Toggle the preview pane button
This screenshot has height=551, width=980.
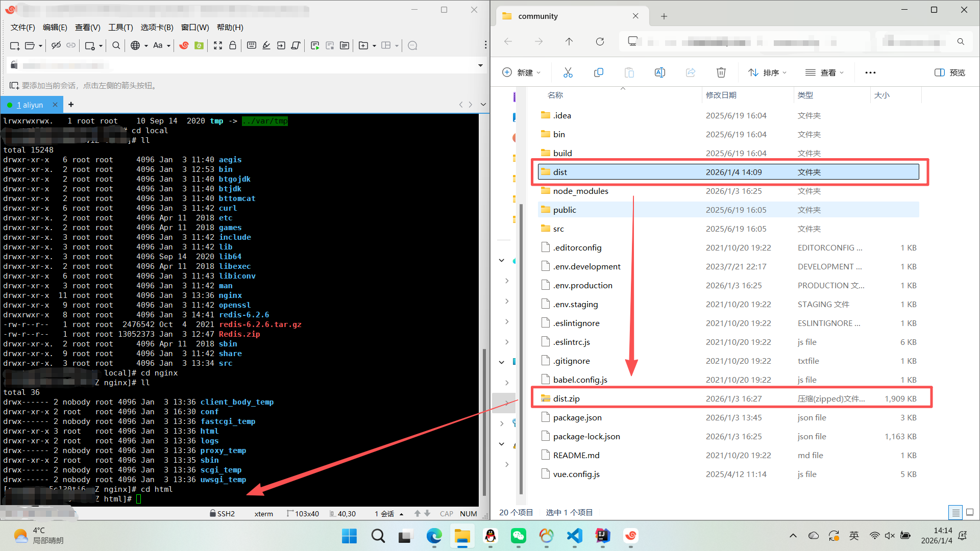(949, 73)
